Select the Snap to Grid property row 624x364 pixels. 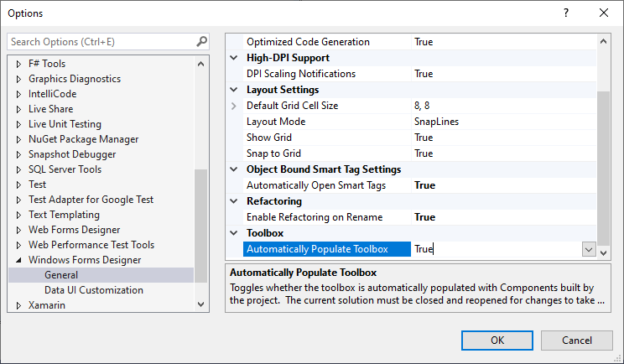[x=420, y=153]
